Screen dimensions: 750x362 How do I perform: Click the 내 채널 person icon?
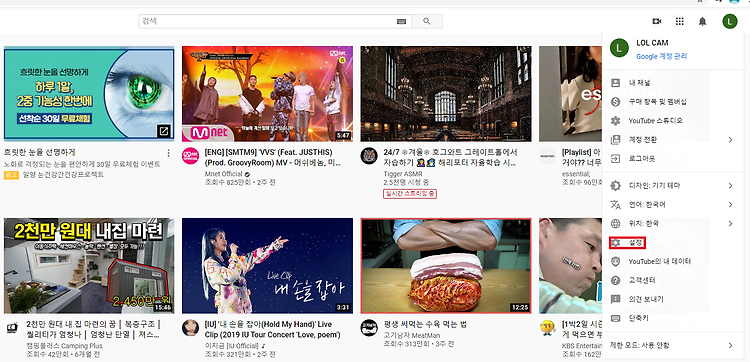[x=616, y=83]
